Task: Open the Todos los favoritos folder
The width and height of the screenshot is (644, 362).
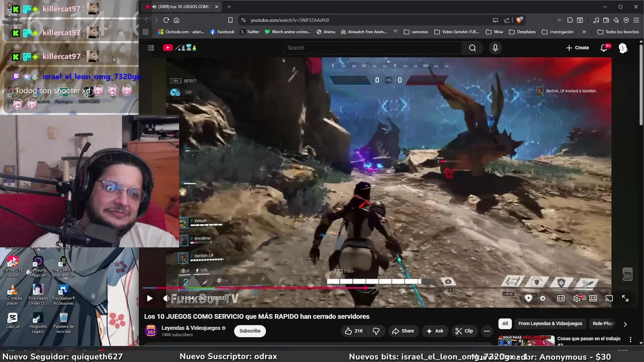Action: click(x=618, y=32)
